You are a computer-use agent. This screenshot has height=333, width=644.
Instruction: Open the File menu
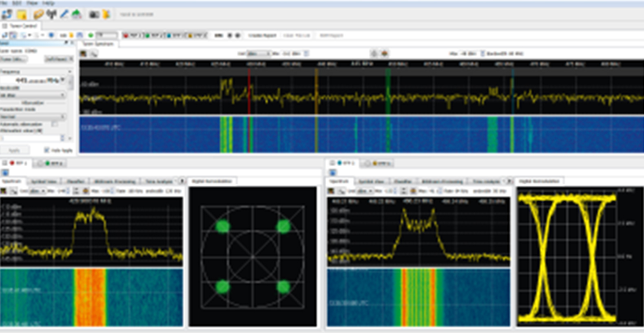pyautogui.click(x=4, y=3)
